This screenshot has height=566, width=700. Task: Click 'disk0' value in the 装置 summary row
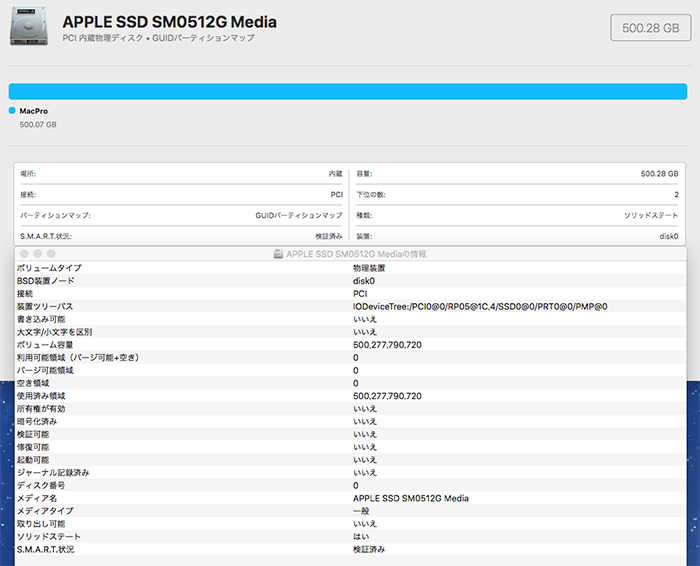click(669, 236)
